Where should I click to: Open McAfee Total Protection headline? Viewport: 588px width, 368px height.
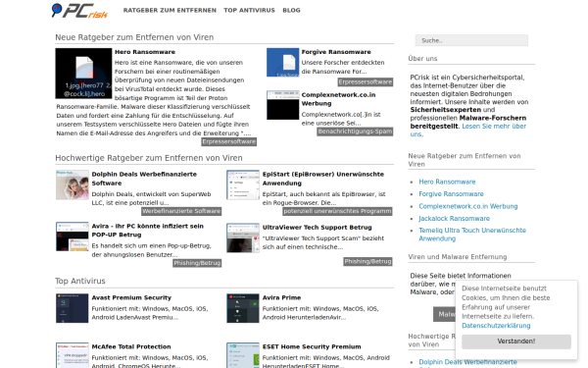pos(131,347)
